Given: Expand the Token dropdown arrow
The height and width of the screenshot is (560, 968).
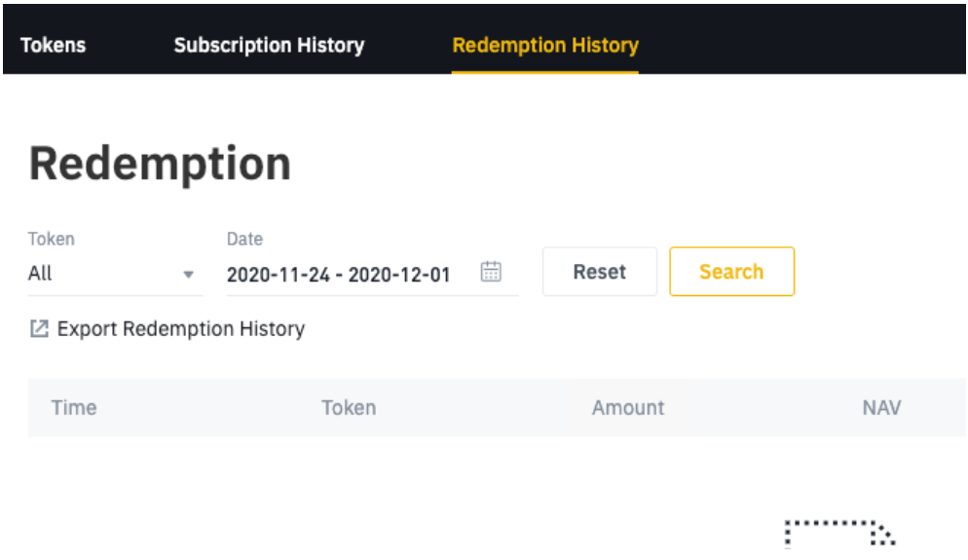Looking at the screenshot, I should click(188, 274).
